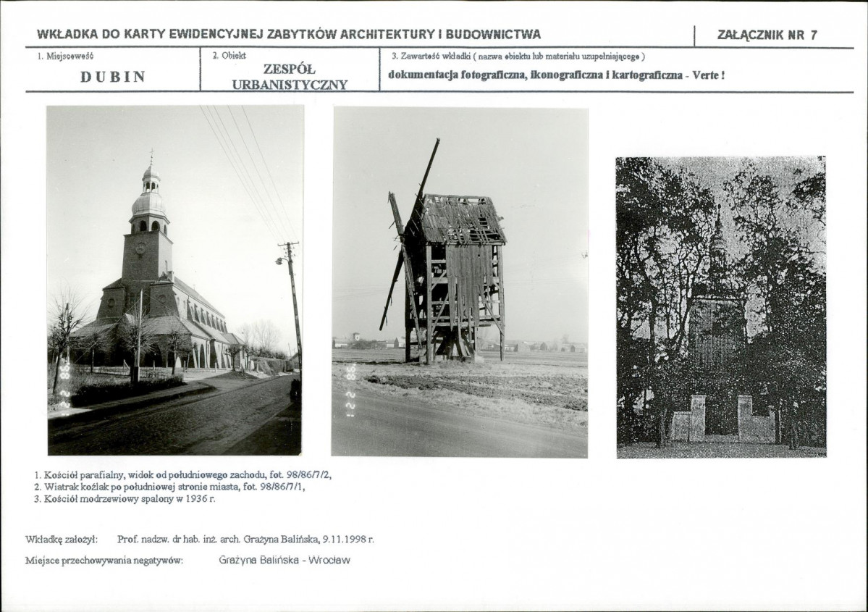Select 'Miejsce przechowywania negatywów:' label
868x612 pixels.
pos(104,560)
